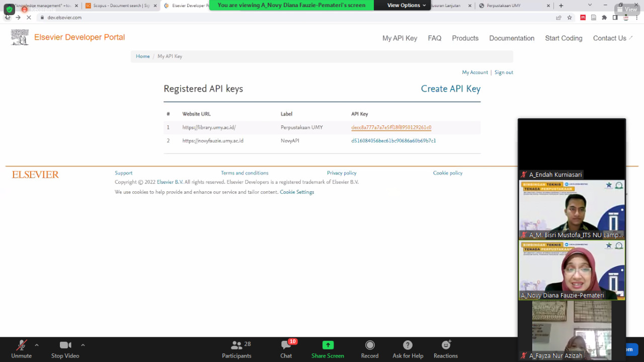
Task: Click the browser share page icon
Action: [x=558, y=17]
